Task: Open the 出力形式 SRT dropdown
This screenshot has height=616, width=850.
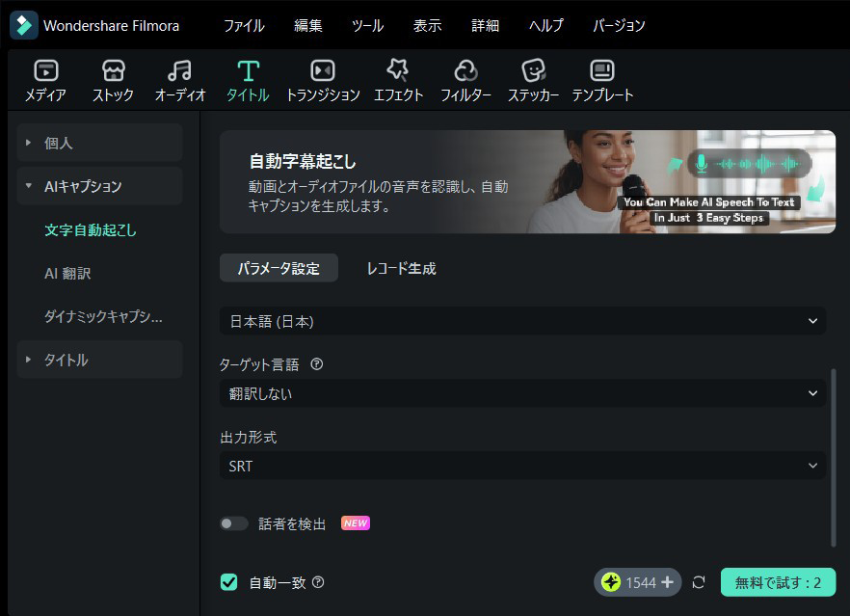Action: point(522,466)
